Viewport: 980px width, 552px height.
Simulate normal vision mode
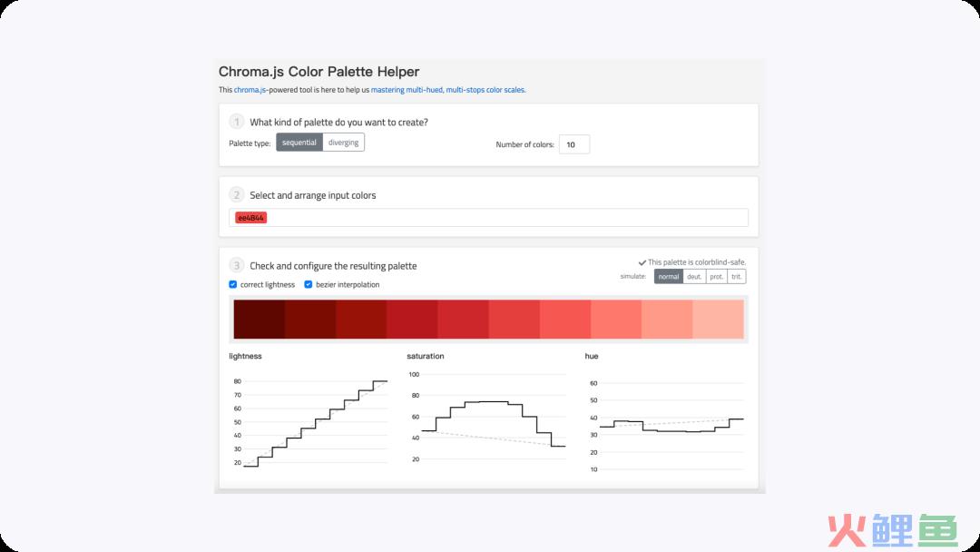point(669,276)
